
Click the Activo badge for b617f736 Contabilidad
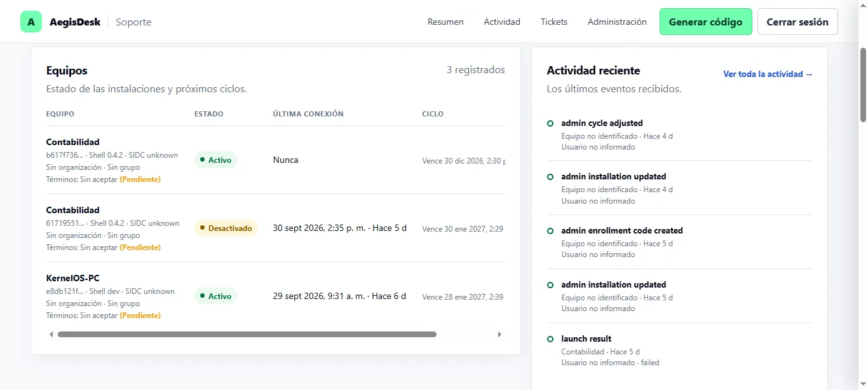215,160
